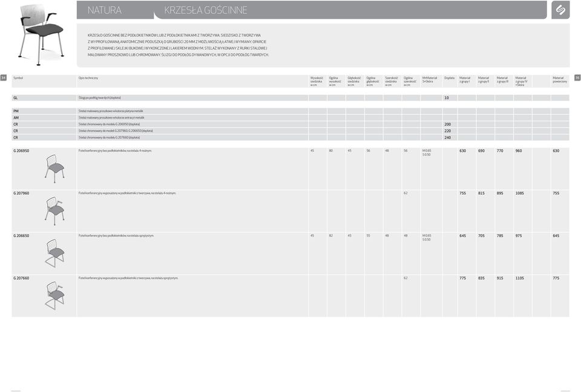
Task: Select the G 207660 model symbol
Action: pos(21,278)
